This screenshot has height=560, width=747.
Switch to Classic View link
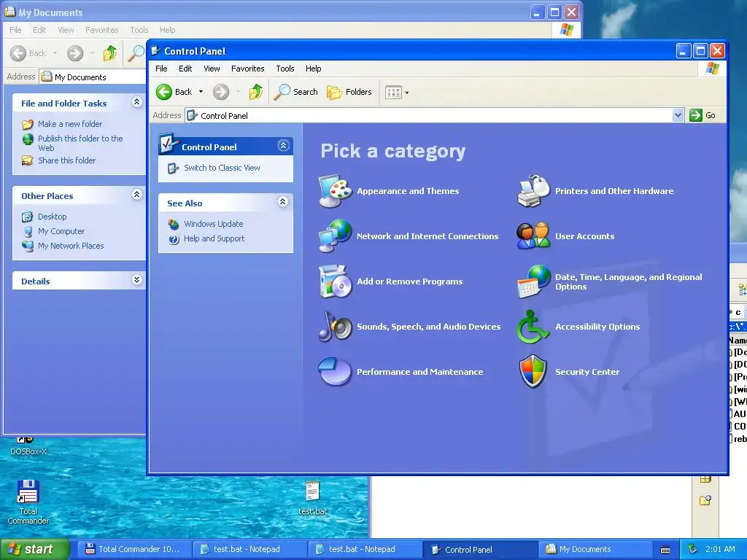(222, 168)
